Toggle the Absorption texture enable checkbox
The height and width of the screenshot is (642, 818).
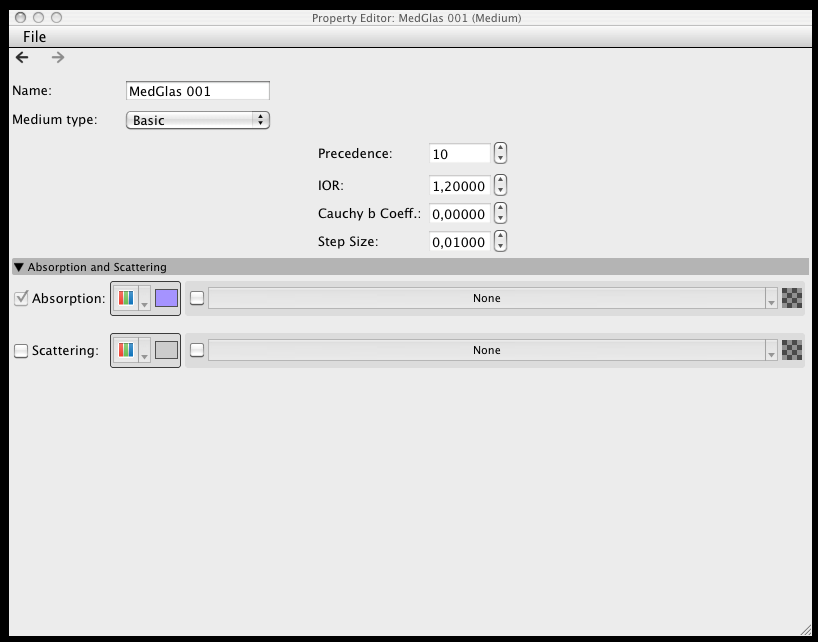tap(197, 298)
